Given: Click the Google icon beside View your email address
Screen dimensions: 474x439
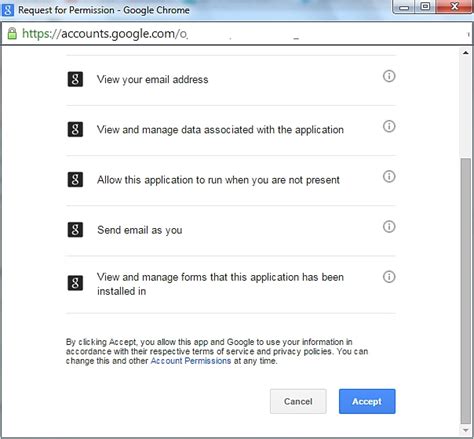Looking at the screenshot, I should [75, 79].
